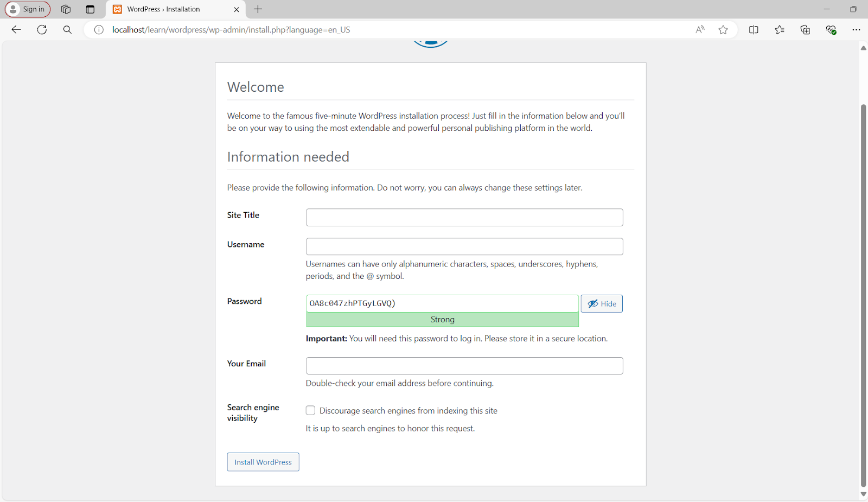Click the browser Back arrow
The height and width of the screenshot is (502, 868).
point(16,30)
